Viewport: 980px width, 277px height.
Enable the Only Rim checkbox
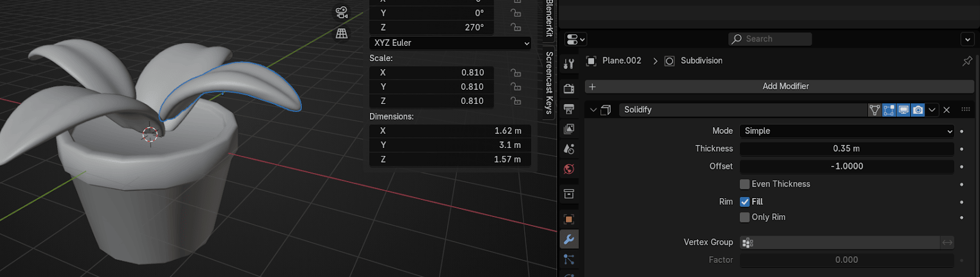click(x=745, y=217)
